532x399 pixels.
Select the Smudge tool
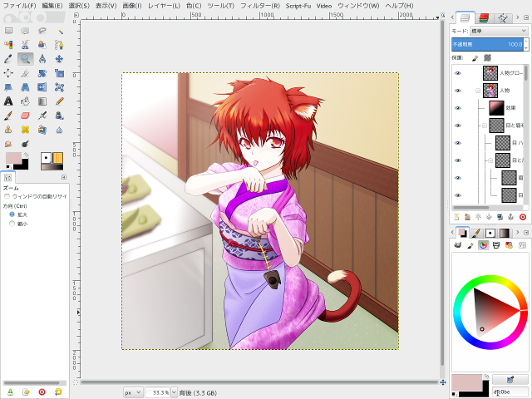click(x=8, y=144)
